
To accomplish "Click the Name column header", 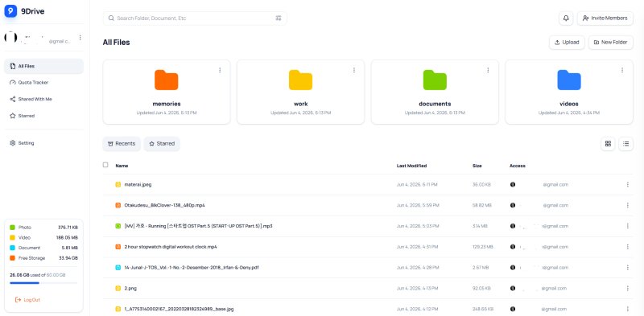I will tap(122, 166).
